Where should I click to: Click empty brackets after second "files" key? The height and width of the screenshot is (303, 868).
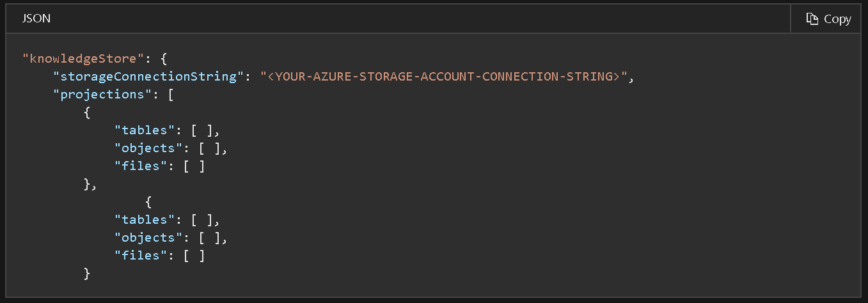point(194,255)
